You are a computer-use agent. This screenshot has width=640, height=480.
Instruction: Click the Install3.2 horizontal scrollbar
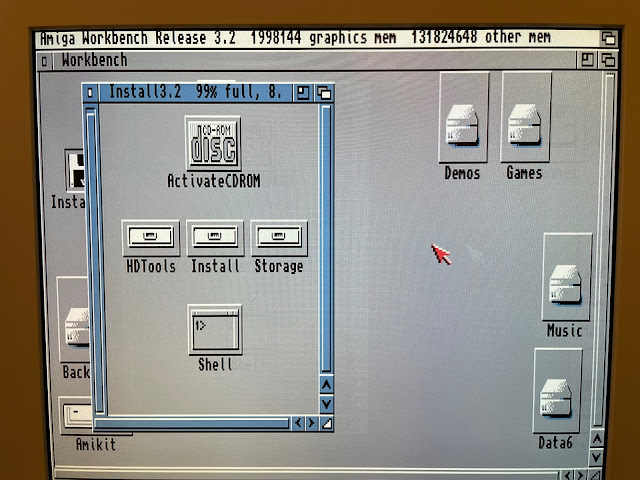[192, 424]
